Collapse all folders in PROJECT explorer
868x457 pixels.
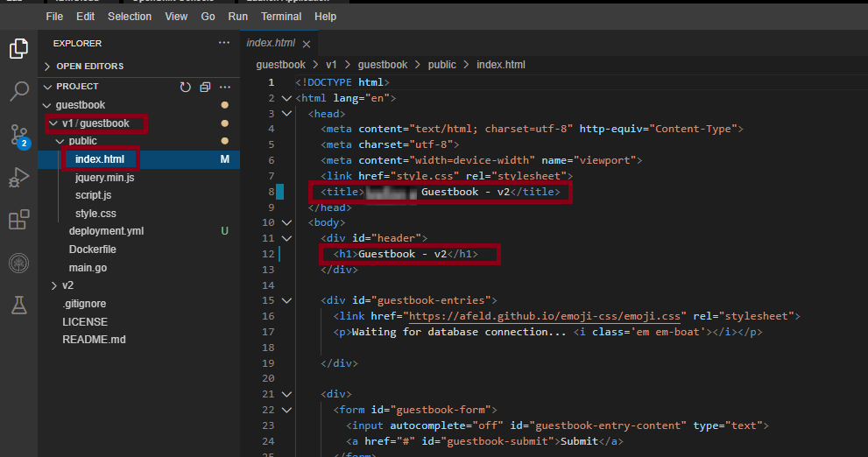point(205,87)
